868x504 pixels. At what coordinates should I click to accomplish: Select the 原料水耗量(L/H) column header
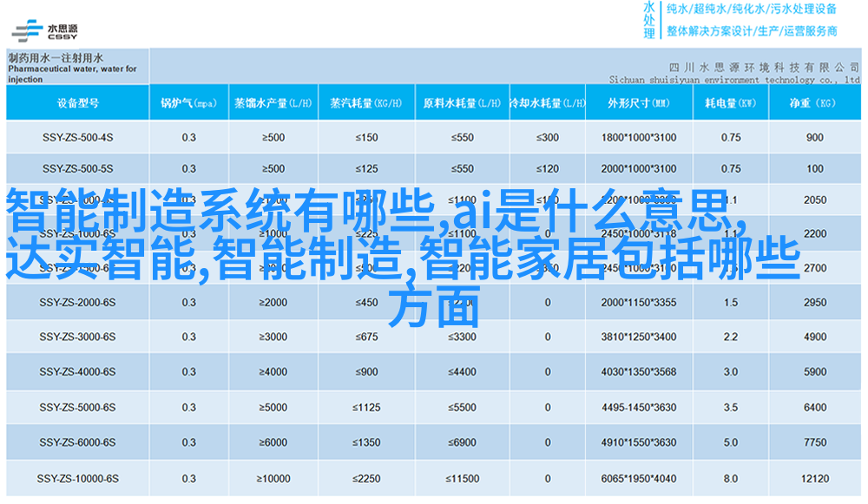[462, 103]
